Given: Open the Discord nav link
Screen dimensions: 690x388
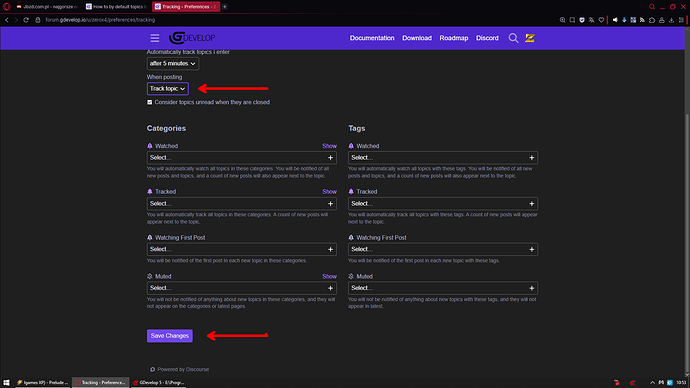Looking at the screenshot, I should [x=487, y=38].
